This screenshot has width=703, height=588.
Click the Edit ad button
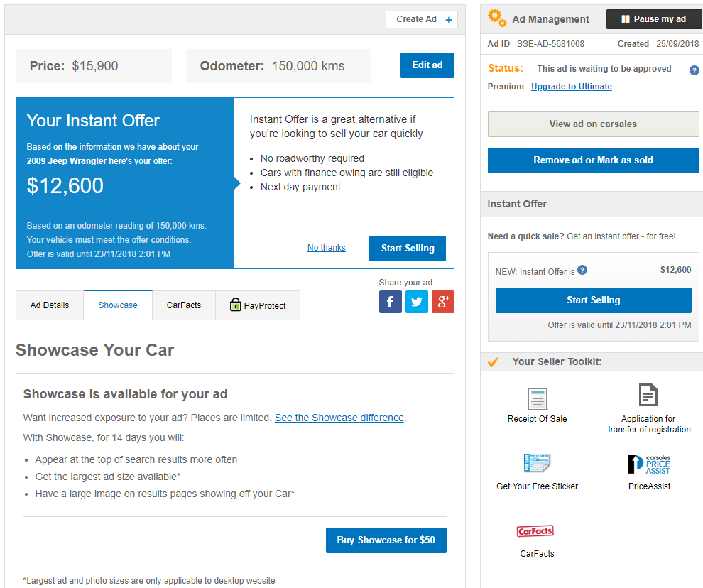click(427, 65)
